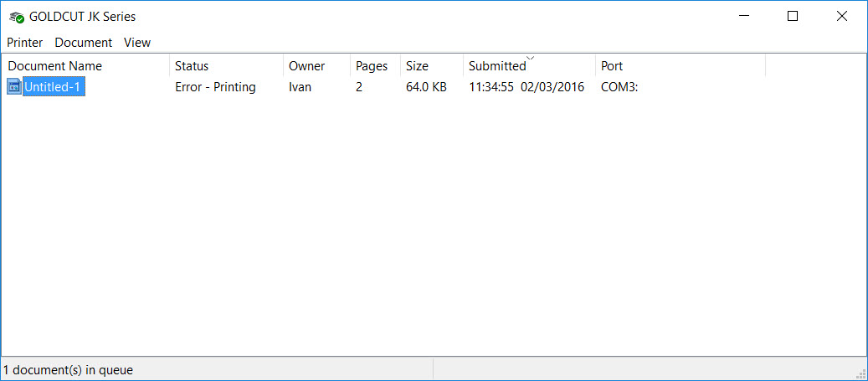Click the Untitled-1 document file icon
868x381 pixels.
tap(14, 86)
